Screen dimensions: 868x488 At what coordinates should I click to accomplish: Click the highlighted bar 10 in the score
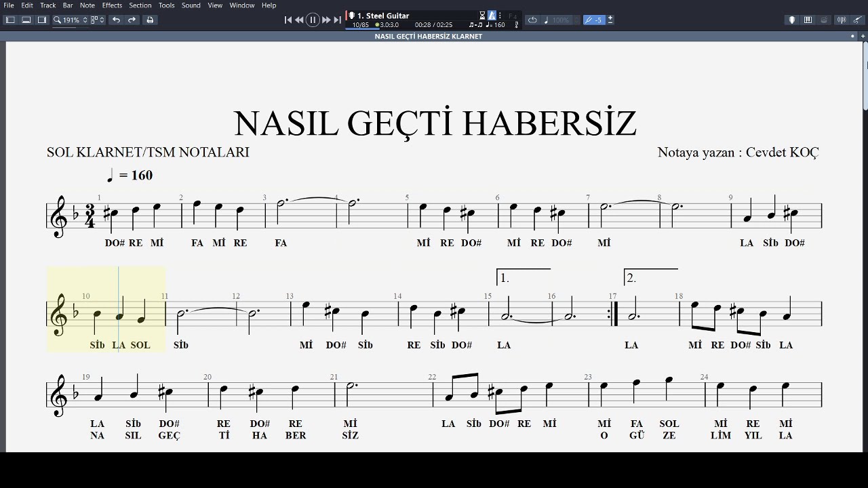(106, 310)
